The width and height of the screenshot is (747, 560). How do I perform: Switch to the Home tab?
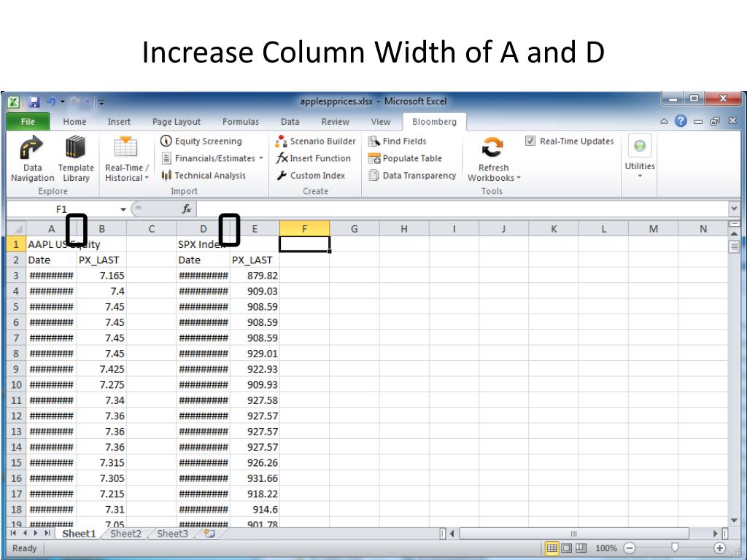click(75, 122)
